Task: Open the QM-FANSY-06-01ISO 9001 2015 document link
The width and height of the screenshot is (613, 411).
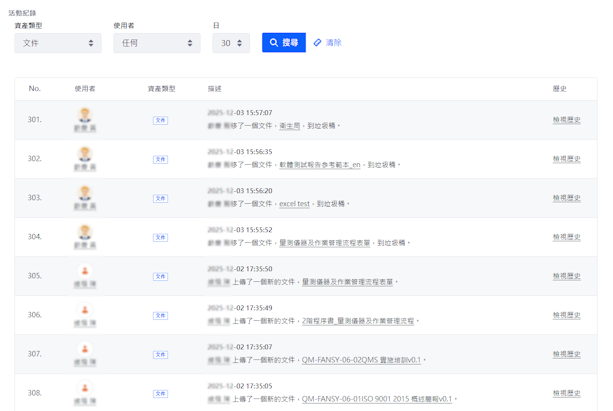Action: coord(377,399)
